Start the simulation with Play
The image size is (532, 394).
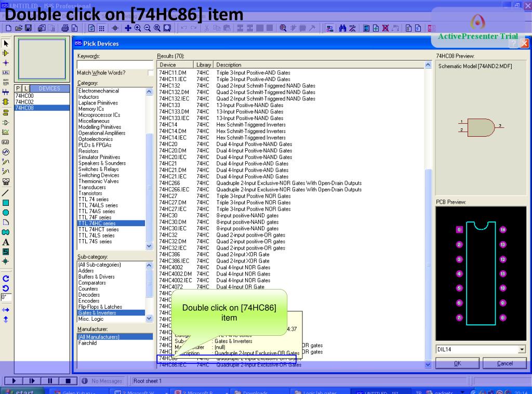coord(14,381)
